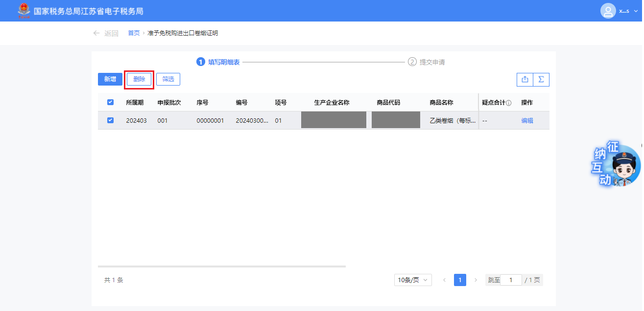
Task: Click the 筛选 filter button
Action: pyautogui.click(x=168, y=79)
